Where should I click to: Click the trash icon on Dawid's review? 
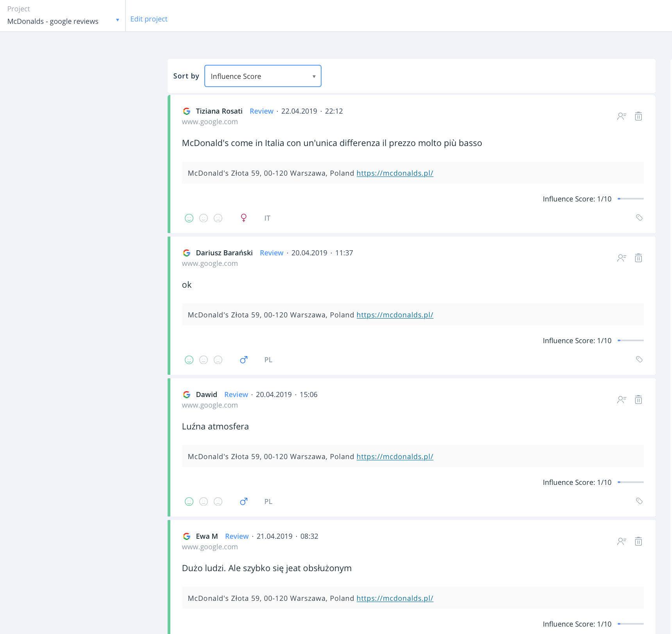638,400
